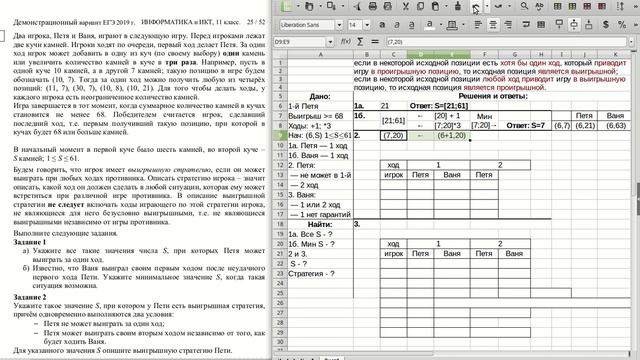Click the Sort icon
The height and width of the screenshot is (360, 640).
tap(621, 6)
